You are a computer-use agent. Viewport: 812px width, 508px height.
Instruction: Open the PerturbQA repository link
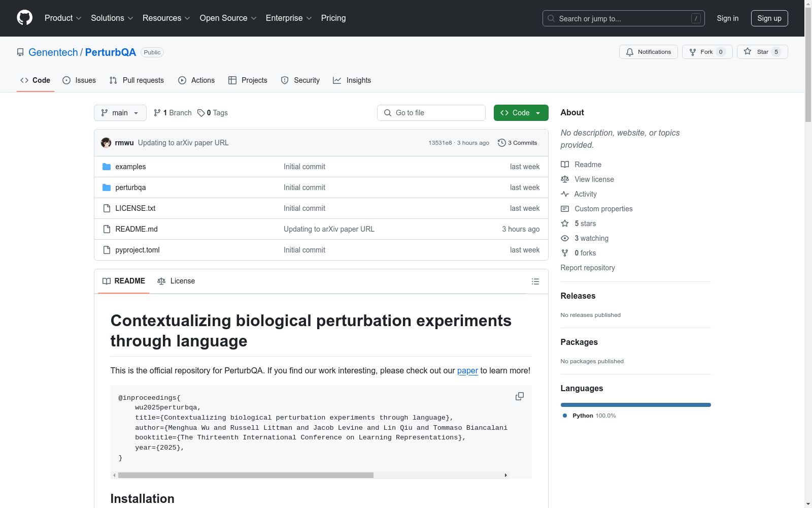(111, 52)
